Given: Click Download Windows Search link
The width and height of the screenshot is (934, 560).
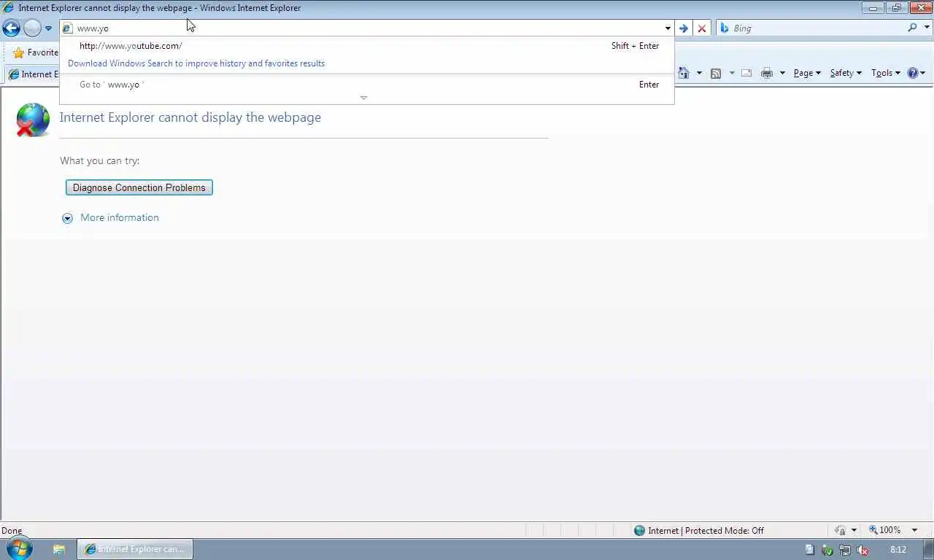Looking at the screenshot, I should pos(196,63).
